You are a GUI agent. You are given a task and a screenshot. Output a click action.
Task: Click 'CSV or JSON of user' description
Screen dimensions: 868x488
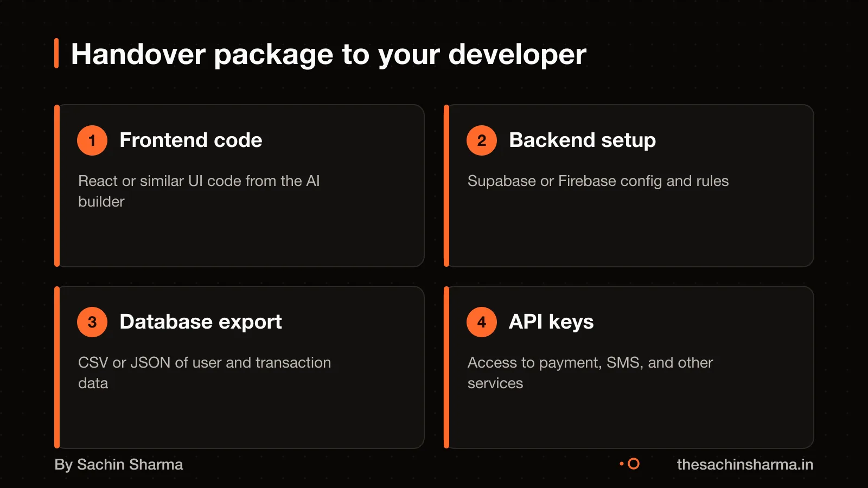(205, 373)
